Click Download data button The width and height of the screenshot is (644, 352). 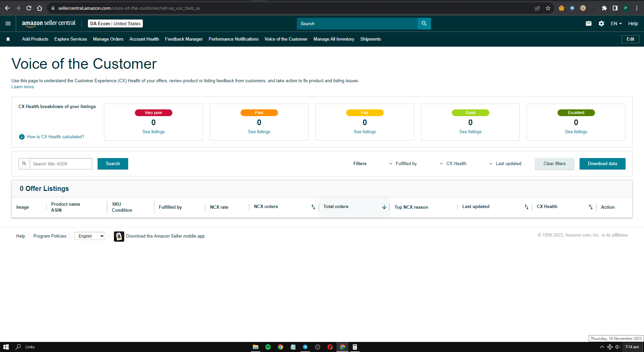click(602, 164)
